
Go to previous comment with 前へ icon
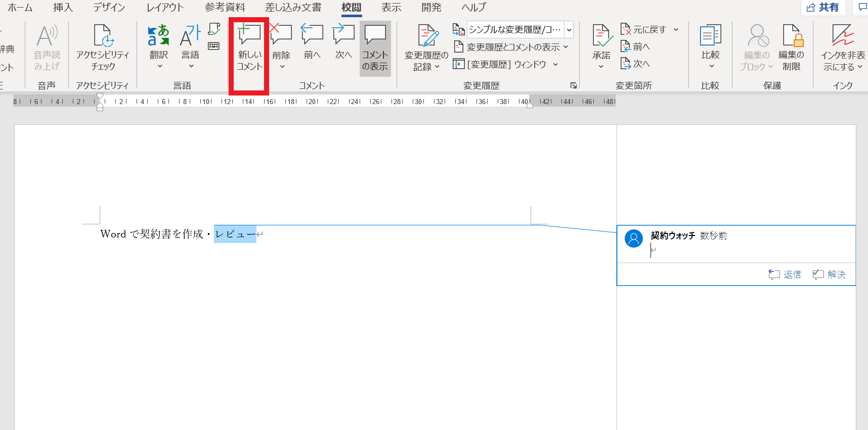pos(312,42)
